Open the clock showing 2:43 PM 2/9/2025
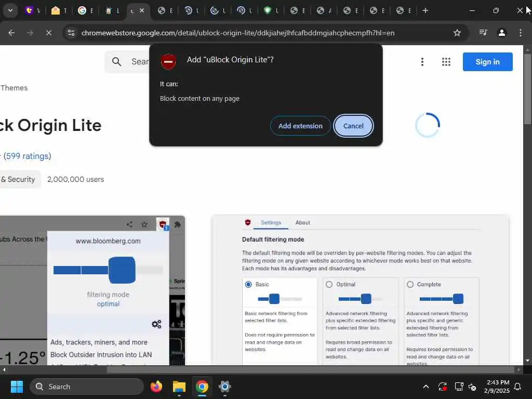This screenshot has height=399, width=532. tap(497, 387)
